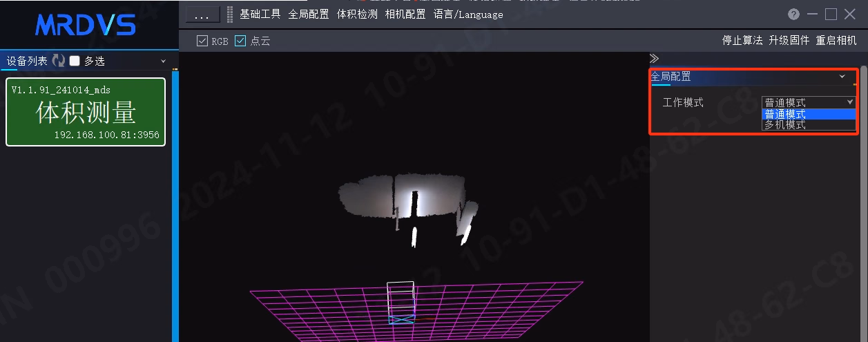This screenshot has width=868, height=342.
Task: Click version text V1.1.91_241014_mds
Action: pos(61,90)
